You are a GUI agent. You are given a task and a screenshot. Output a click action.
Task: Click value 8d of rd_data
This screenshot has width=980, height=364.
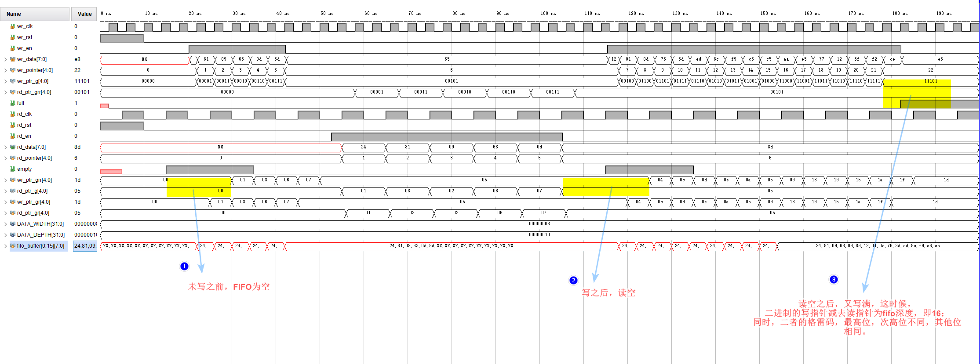click(x=77, y=147)
